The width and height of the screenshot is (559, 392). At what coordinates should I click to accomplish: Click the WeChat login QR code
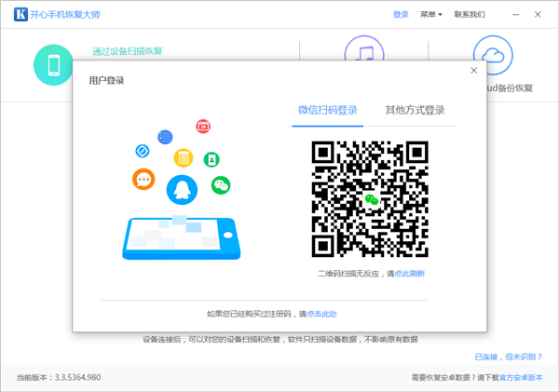(370, 199)
